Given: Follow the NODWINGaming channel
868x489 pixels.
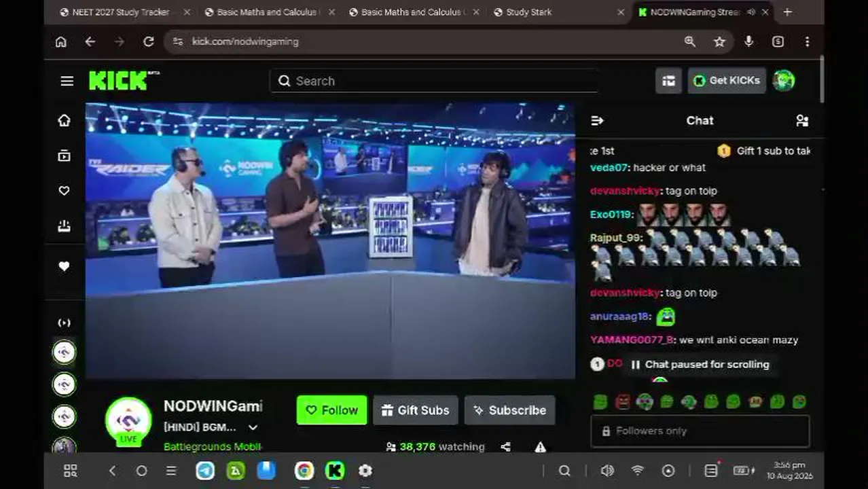Looking at the screenshot, I should pos(331,410).
